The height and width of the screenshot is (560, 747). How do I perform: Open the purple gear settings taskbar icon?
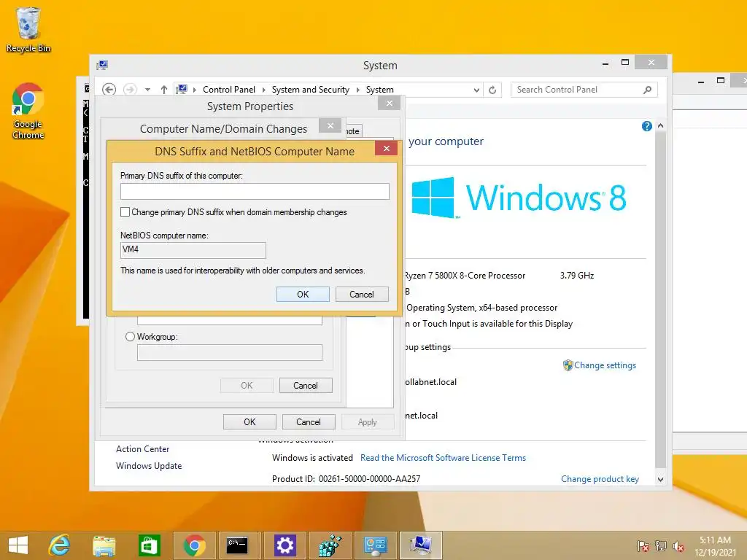285,545
